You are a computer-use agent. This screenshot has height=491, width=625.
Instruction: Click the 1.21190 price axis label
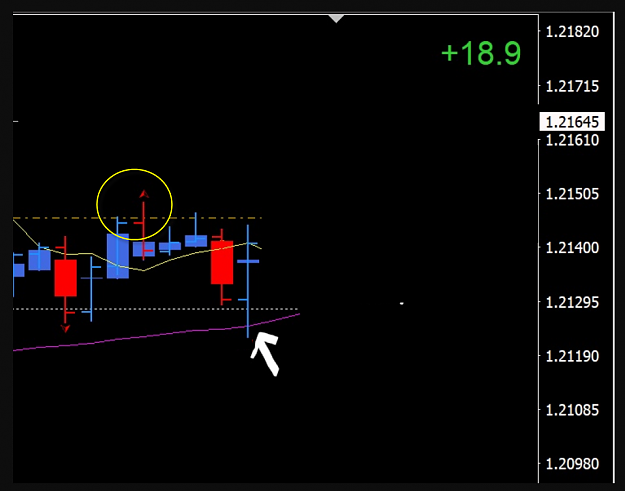[x=572, y=356]
